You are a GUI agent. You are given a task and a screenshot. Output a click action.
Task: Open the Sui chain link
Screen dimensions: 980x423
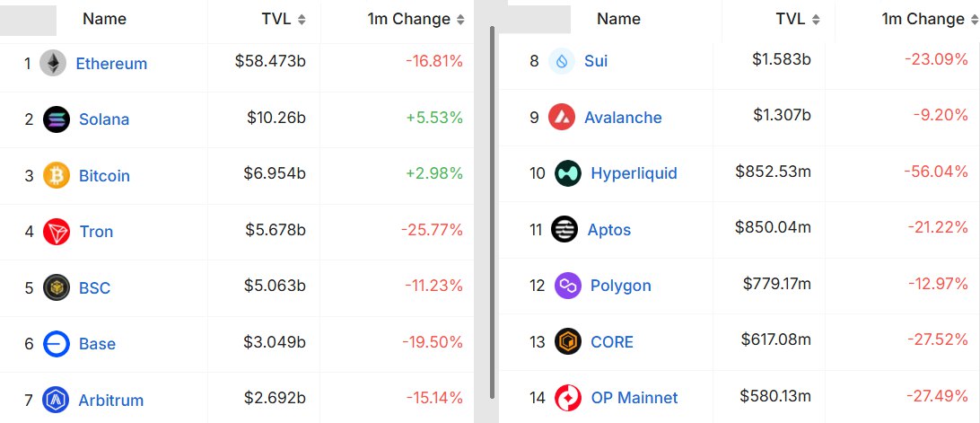coord(595,61)
